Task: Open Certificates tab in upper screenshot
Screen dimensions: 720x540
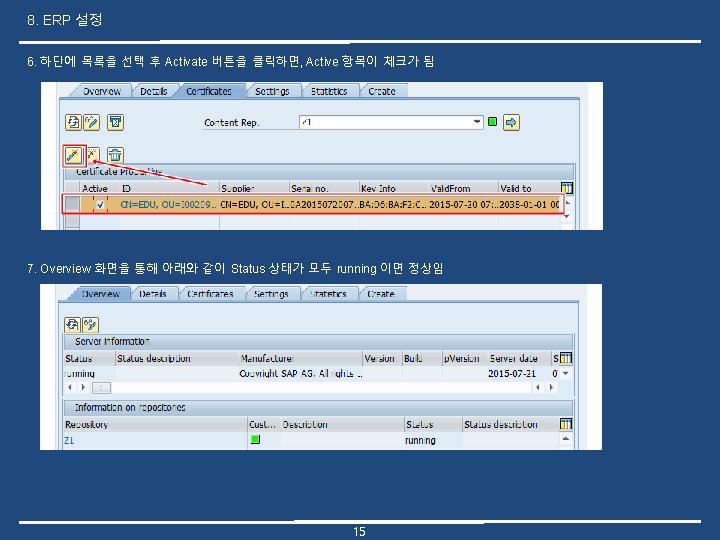Action: (x=209, y=91)
